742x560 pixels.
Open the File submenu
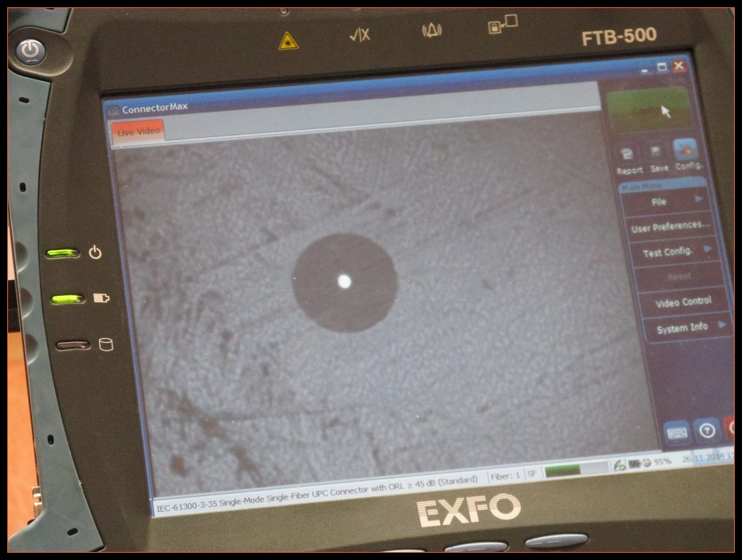[665, 201]
